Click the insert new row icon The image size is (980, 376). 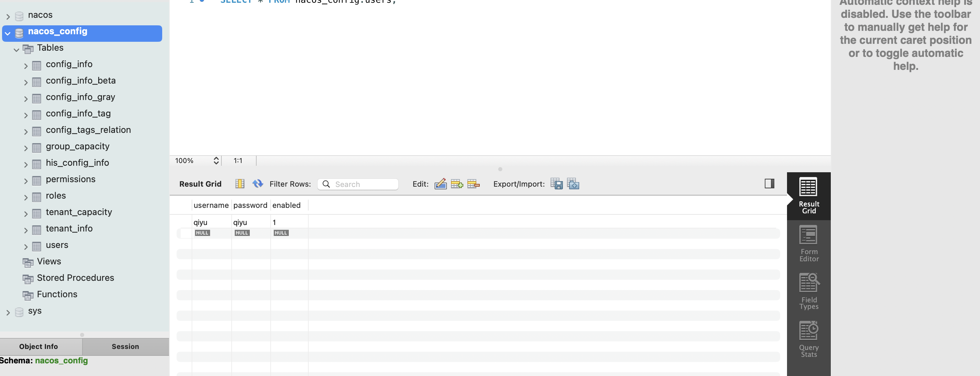pos(456,184)
